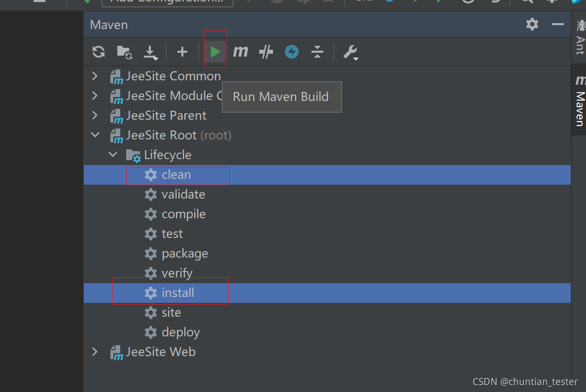Open Maven Settings wrench dropdown
The width and height of the screenshot is (586, 392).
point(351,52)
